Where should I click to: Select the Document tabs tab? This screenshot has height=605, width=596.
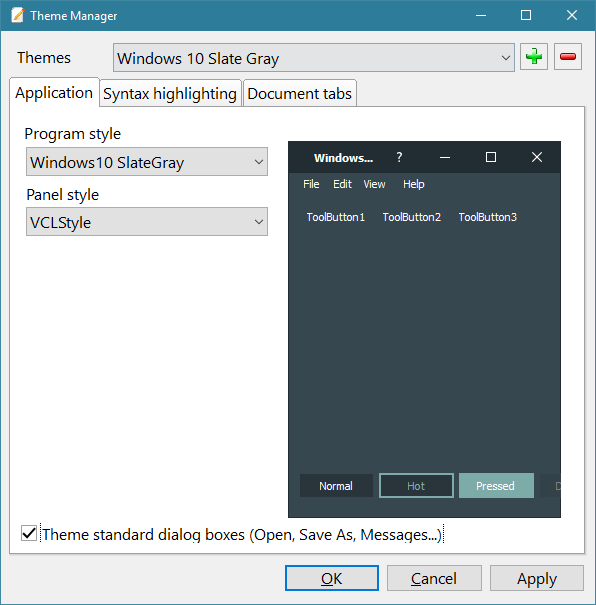click(x=300, y=94)
